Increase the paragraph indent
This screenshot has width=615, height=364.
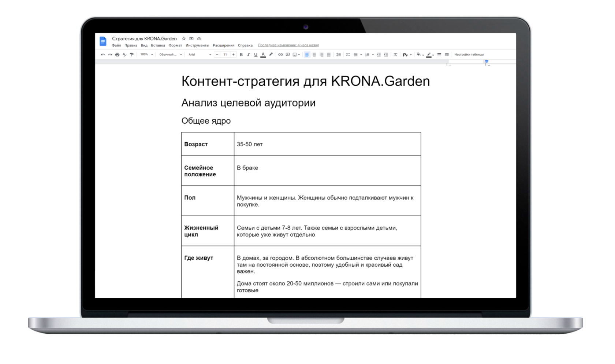(386, 55)
